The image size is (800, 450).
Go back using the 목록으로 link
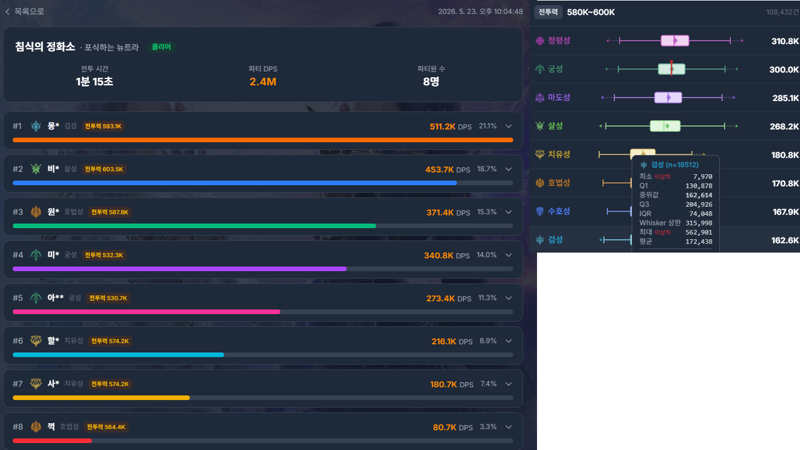point(24,11)
